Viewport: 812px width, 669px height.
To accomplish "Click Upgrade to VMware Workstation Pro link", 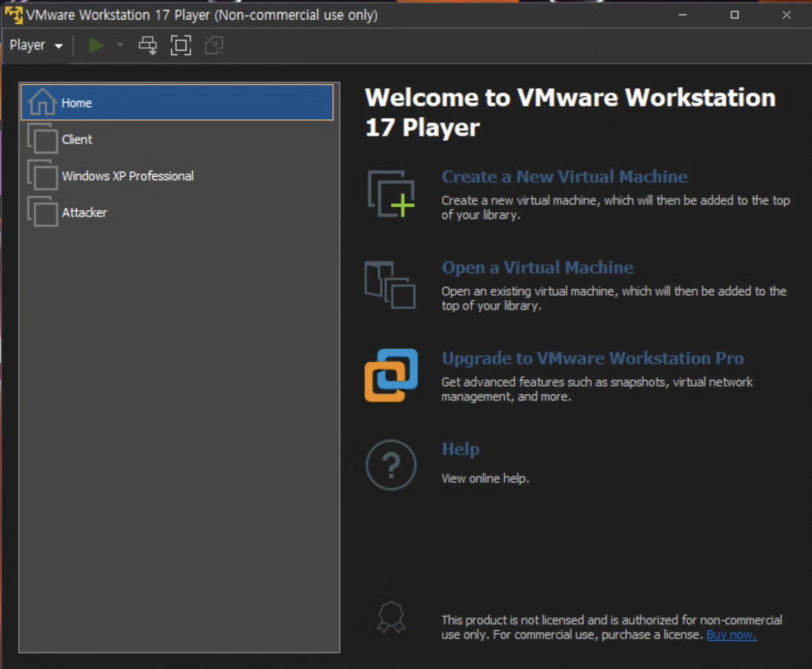I will (x=592, y=358).
